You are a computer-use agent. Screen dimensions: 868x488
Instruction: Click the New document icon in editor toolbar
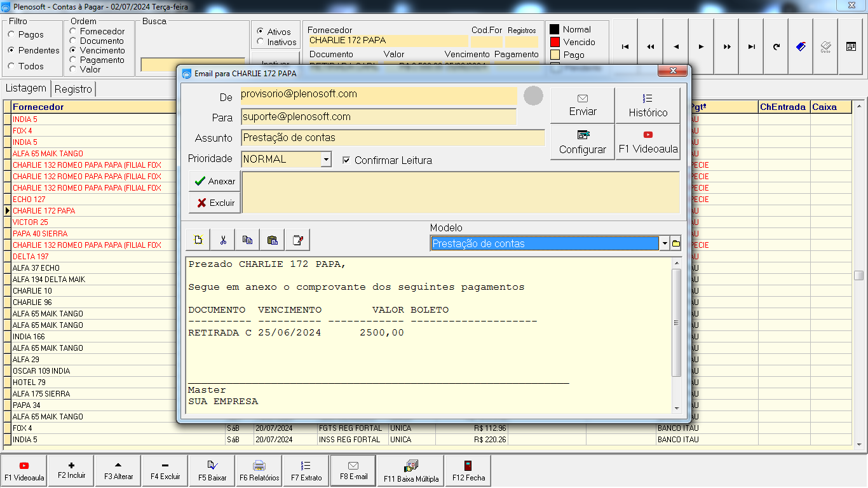click(198, 240)
